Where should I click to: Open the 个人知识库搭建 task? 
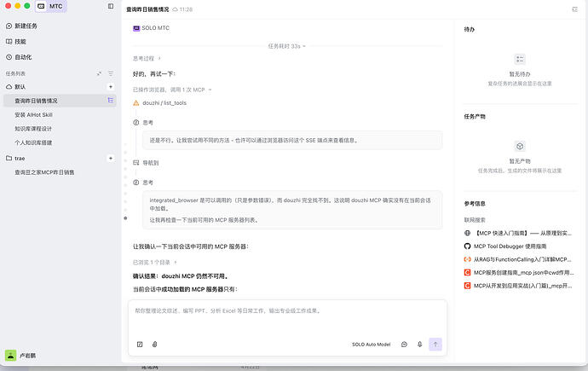[x=33, y=142]
